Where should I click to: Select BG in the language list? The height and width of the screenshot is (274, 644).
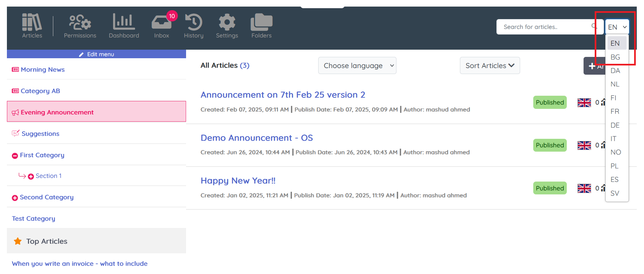point(615,57)
